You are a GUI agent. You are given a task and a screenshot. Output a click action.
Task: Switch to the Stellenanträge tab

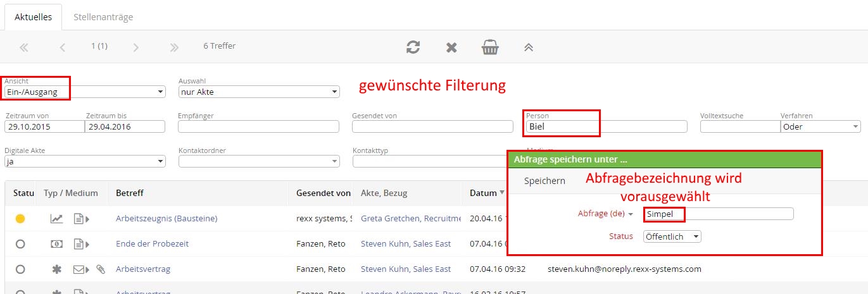(103, 17)
